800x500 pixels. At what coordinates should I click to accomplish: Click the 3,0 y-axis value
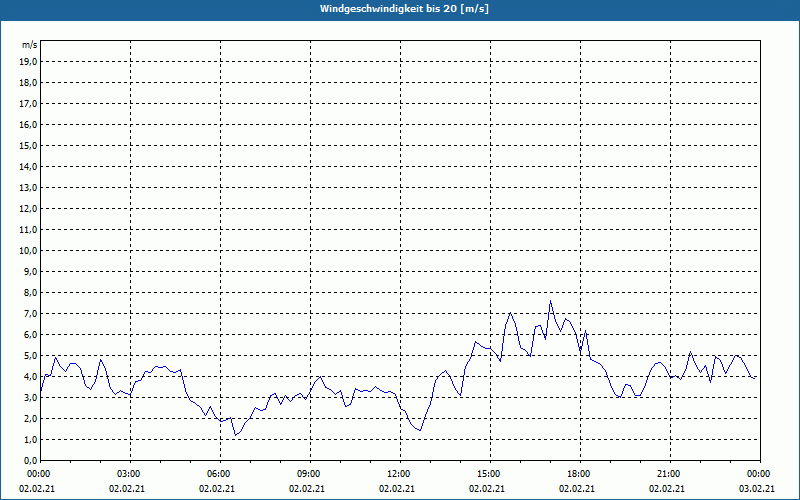click(x=30, y=397)
